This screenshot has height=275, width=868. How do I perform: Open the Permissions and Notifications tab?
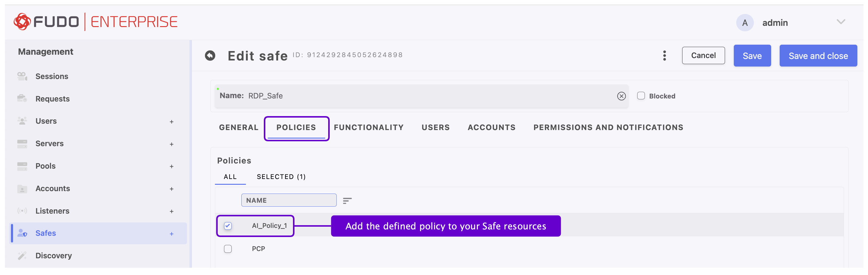click(x=608, y=127)
